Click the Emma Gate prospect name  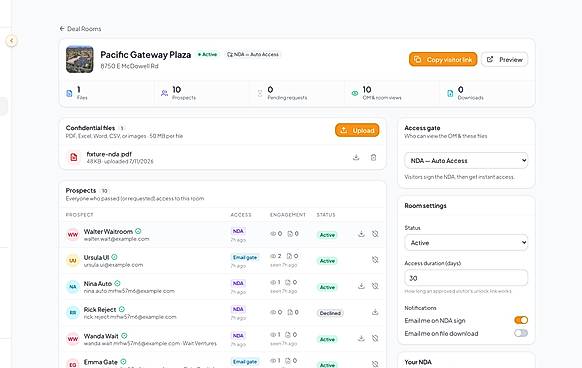pos(101,362)
